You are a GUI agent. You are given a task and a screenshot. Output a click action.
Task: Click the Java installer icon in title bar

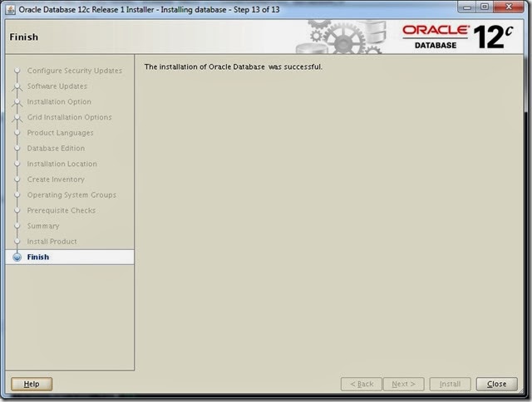(11, 9)
